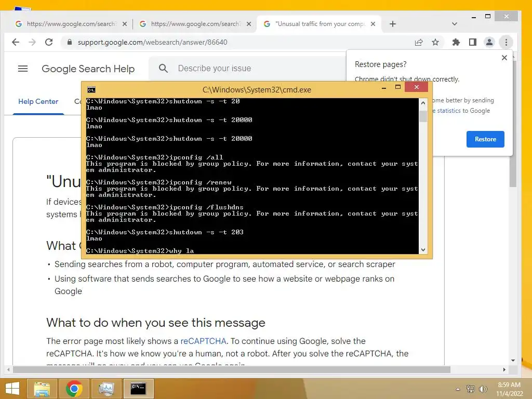Expand the tab search chevron
532x399 pixels.
coord(455,24)
